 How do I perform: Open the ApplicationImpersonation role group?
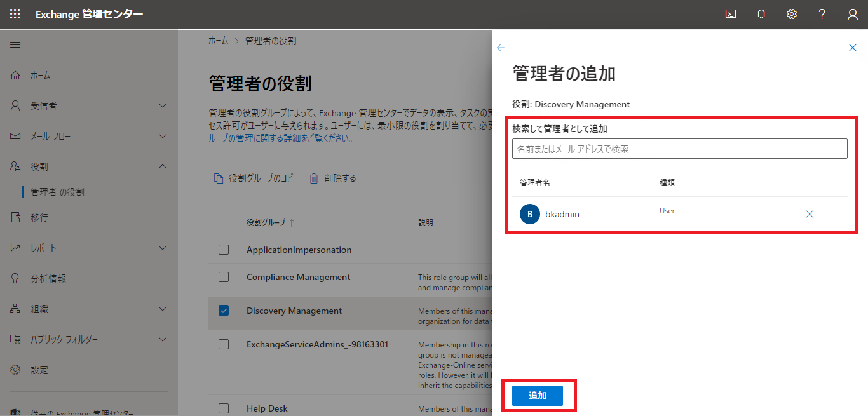299,250
